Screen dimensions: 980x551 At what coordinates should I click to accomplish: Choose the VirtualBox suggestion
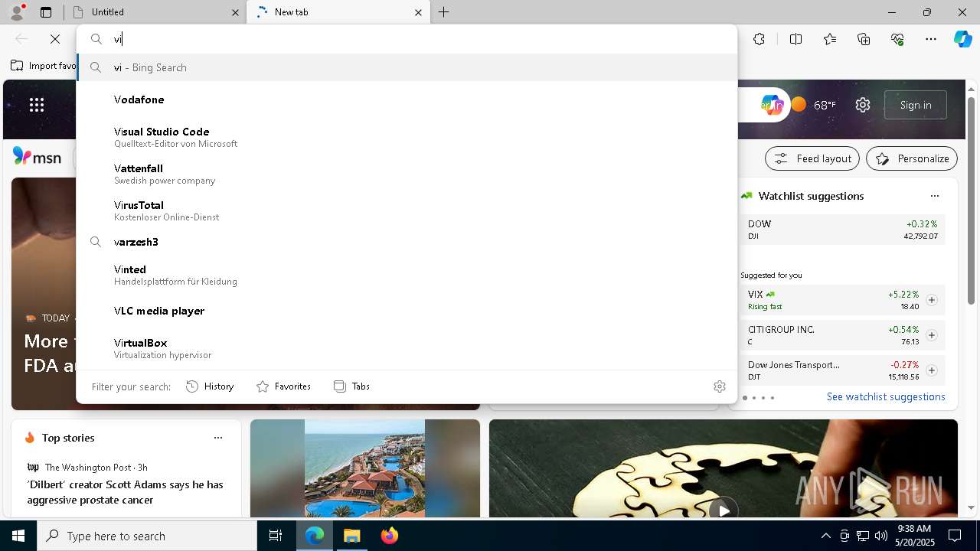pyautogui.click(x=407, y=348)
